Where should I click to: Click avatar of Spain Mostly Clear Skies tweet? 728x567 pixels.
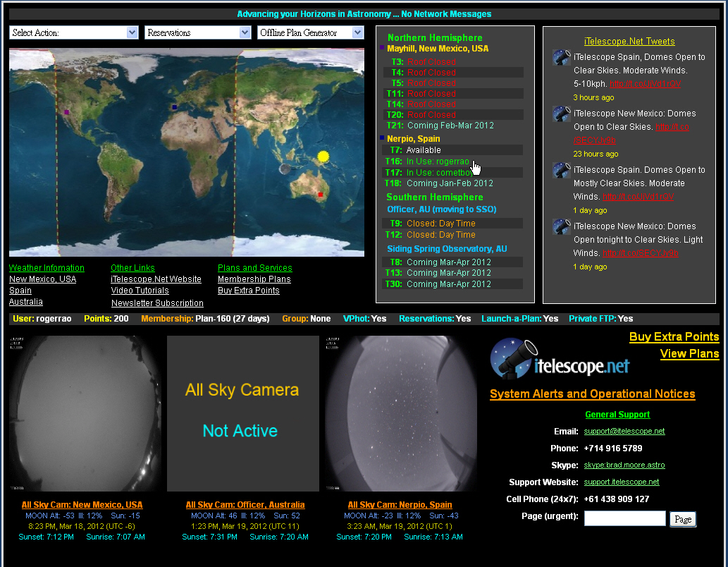pyautogui.click(x=561, y=170)
